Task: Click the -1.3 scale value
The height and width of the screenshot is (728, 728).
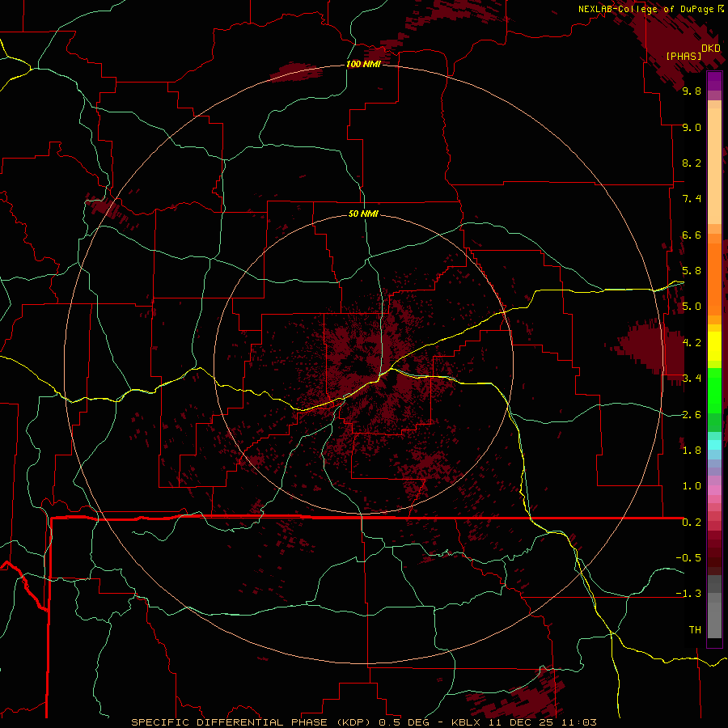Action: pos(688,594)
